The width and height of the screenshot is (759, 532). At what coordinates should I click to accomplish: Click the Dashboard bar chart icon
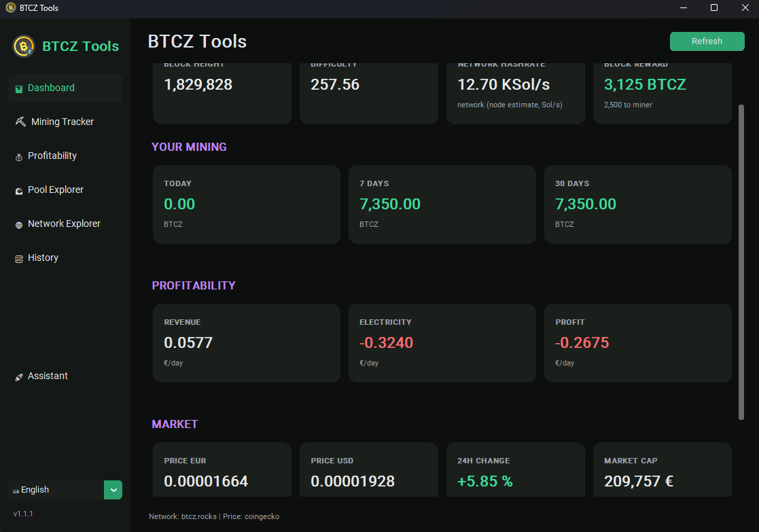19,89
